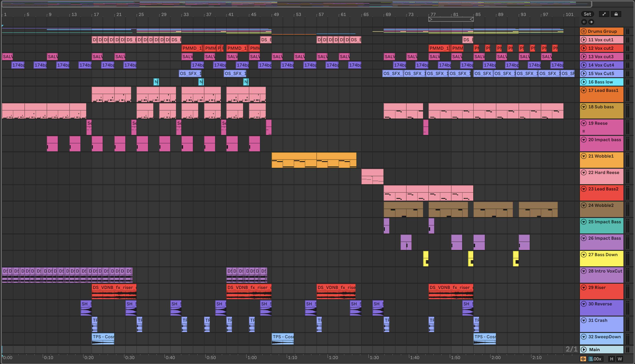Jump to the previous locator arrow
The width and height of the screenshot is (635, 364).
(584, 22)
